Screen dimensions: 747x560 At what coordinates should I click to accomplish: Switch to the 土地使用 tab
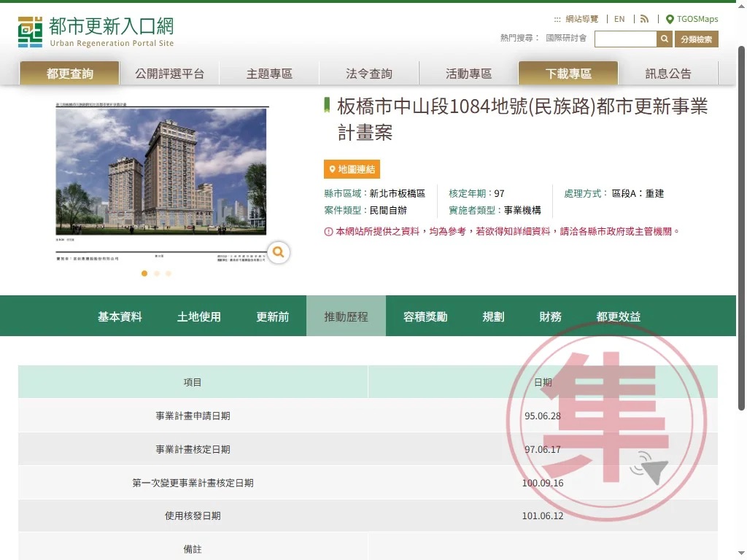[198, 316]
